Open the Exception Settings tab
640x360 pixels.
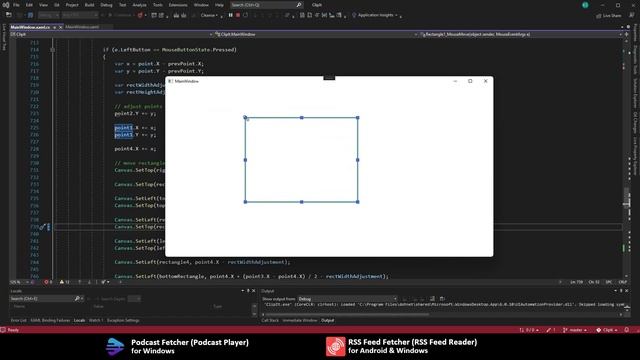[x=123, y=320]
